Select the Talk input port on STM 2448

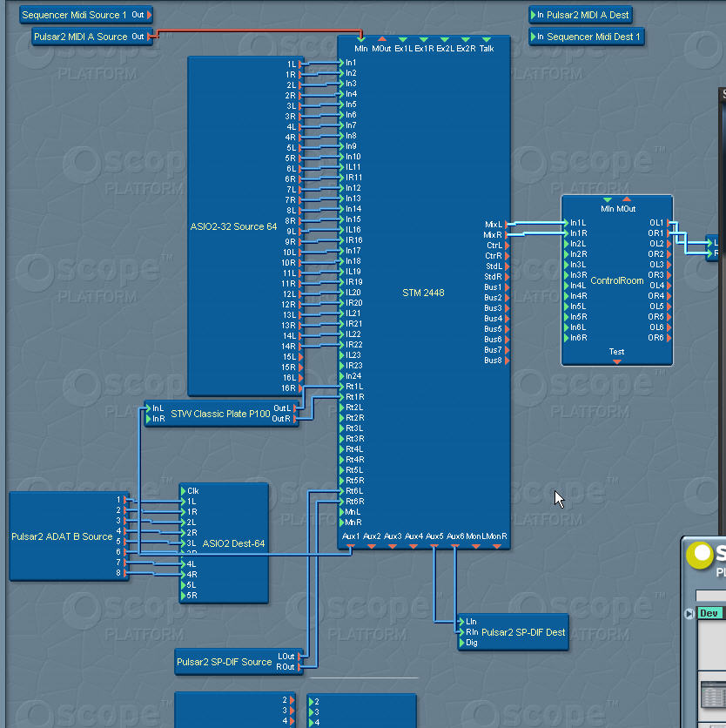(487, 39)
